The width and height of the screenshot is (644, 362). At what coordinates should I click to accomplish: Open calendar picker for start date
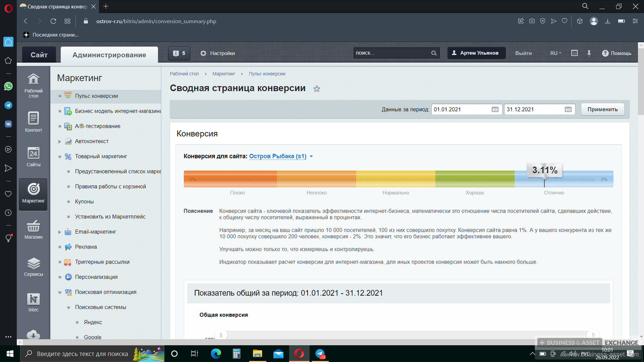point(495,109)
